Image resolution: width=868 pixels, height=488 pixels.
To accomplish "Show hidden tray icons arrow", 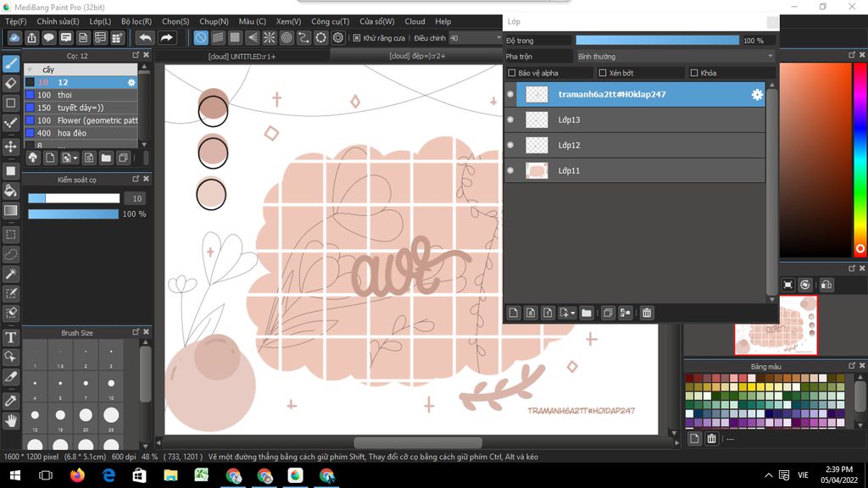I will point(768,475).
